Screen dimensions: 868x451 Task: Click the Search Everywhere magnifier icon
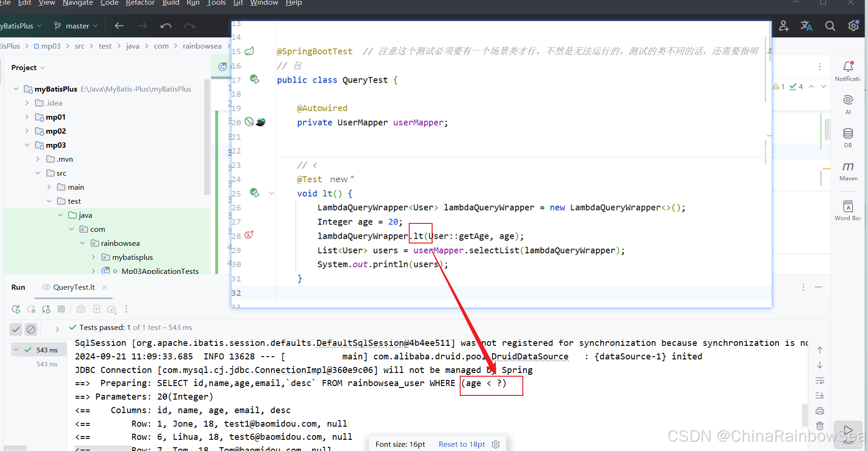830,26
